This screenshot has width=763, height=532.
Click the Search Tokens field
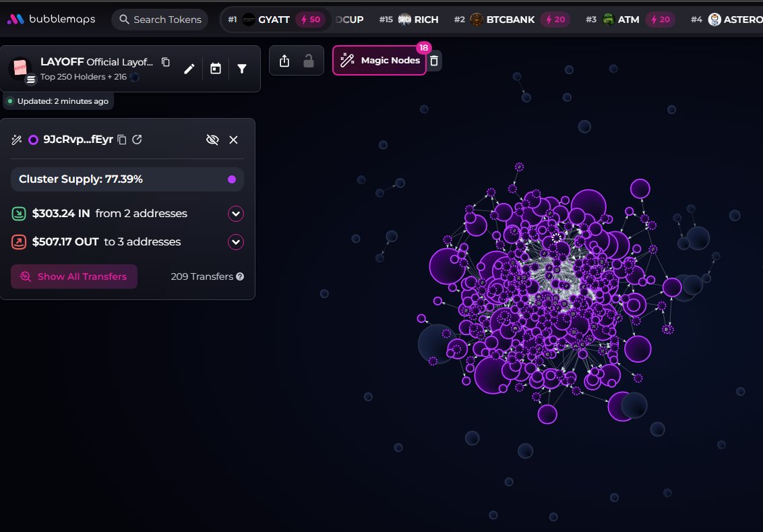pyautogui.click(x=160, y=20)
